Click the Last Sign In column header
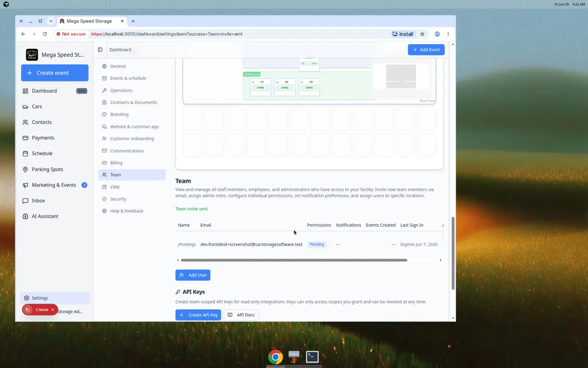 click(412, 225)
